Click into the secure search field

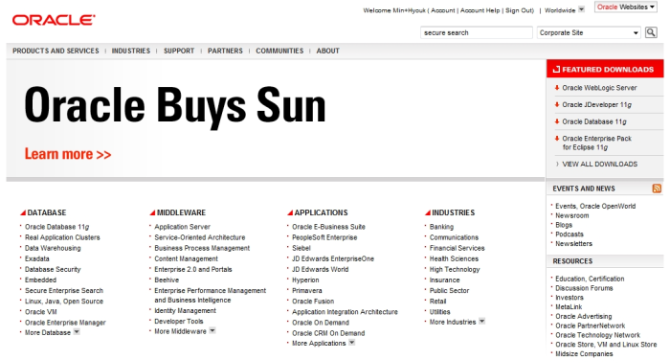click(x=476, y=33)
